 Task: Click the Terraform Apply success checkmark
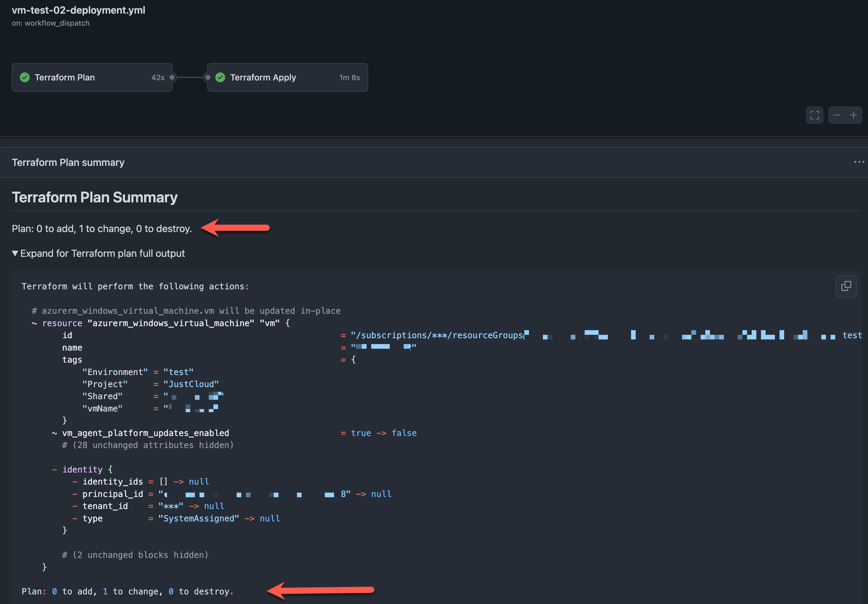tap(220, 78)
